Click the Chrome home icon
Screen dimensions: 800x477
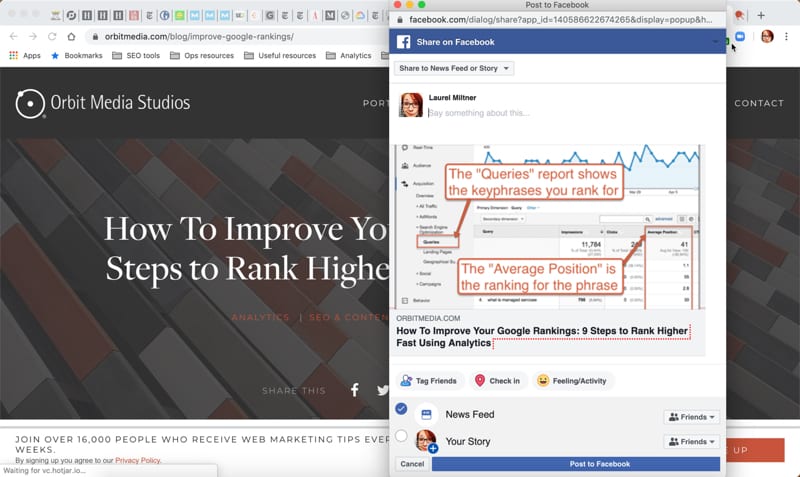tap(71, 37)
